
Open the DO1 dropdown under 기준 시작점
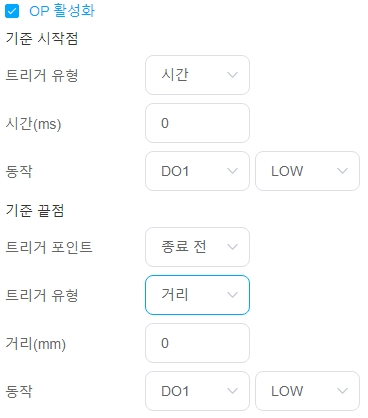197,171
